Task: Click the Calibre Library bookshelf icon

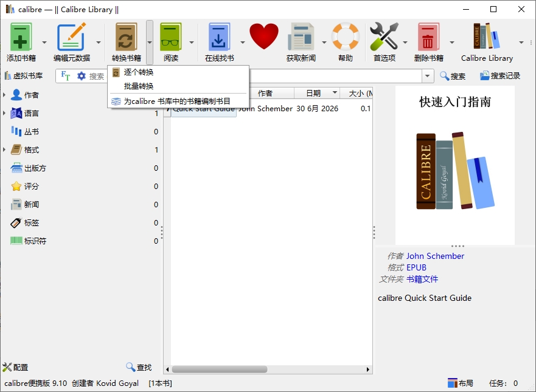Action: 487,36
